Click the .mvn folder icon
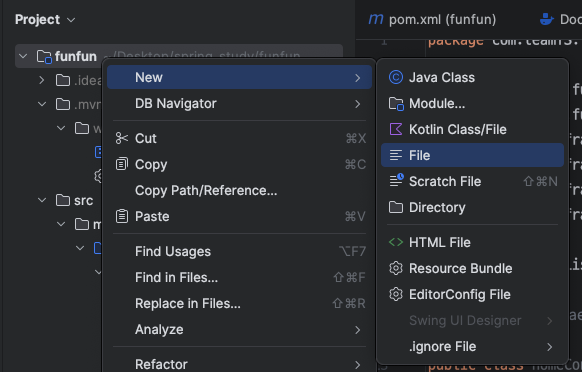 click(x=63, y=104)
